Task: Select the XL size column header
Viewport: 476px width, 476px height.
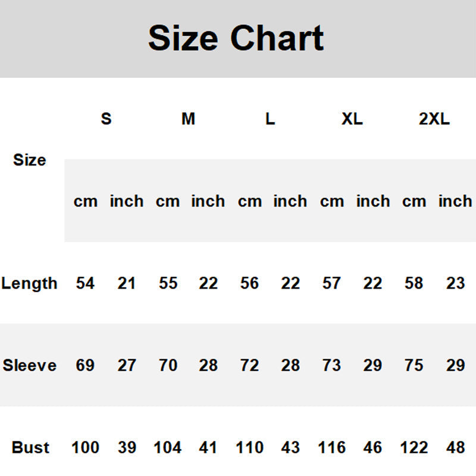Action: click(352, 119)
